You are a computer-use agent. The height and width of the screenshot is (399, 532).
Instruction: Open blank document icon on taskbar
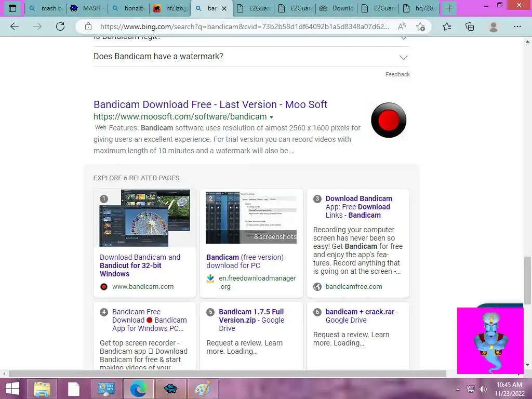point(74,389)
